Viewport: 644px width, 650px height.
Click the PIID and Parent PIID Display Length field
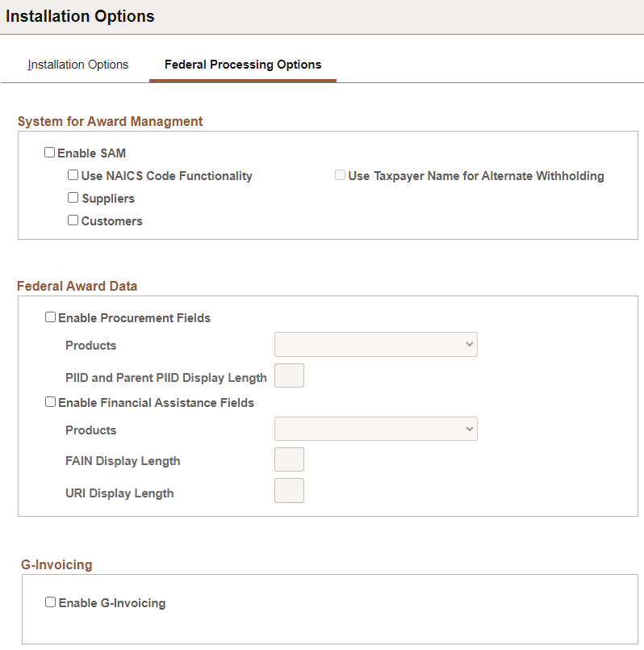click(x=289, y=375)
